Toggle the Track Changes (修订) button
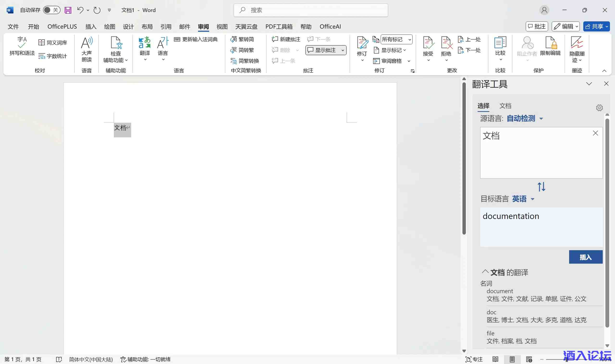This screenshot has height=364, width=615. (362, 44)
